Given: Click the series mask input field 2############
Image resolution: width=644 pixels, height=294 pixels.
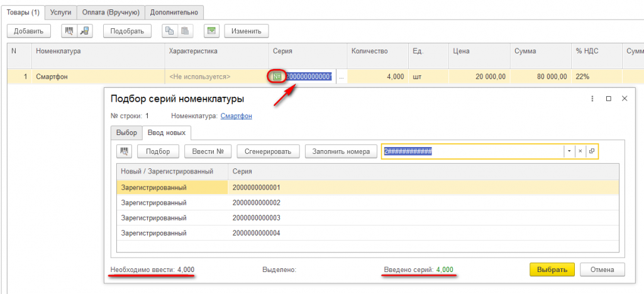Looking at the screenshot, I should [472, 151].
